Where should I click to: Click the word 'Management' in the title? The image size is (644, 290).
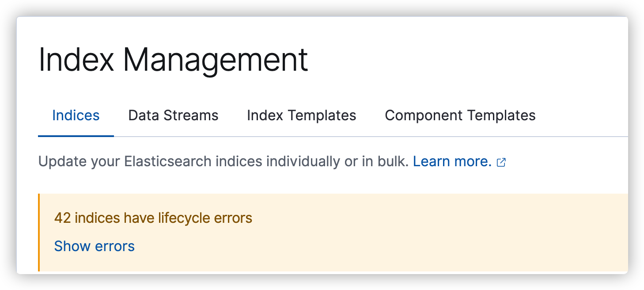pyautogui.click(x=215, y=60)
